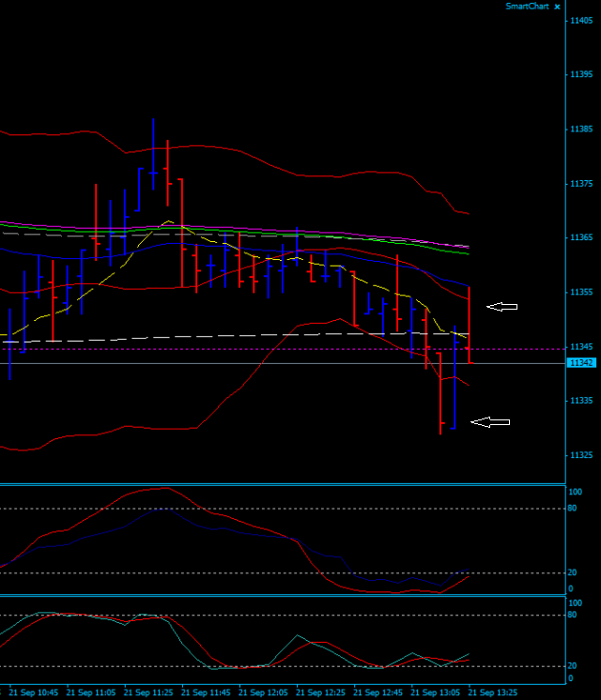The image size is (601, 700).
Task: Click the 11325 price axis label
Action: [581, 455]
